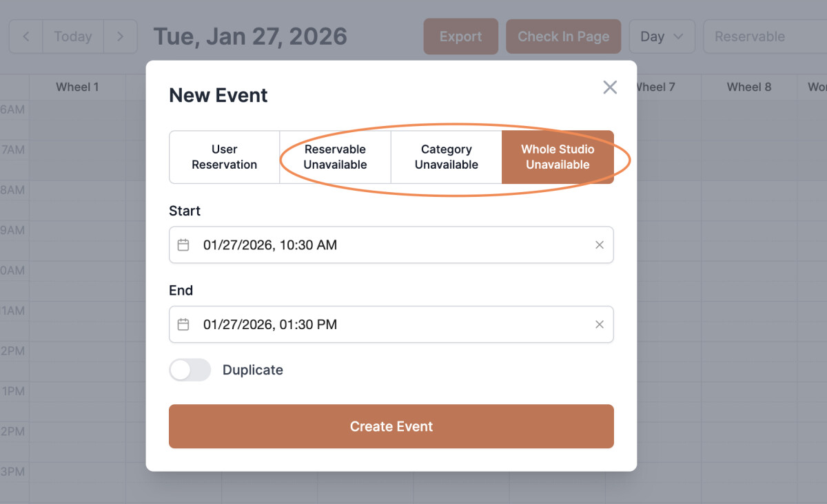Open the Check In Page
The height and width of the screenshot is (504, 827).
[x=563, y=36]
